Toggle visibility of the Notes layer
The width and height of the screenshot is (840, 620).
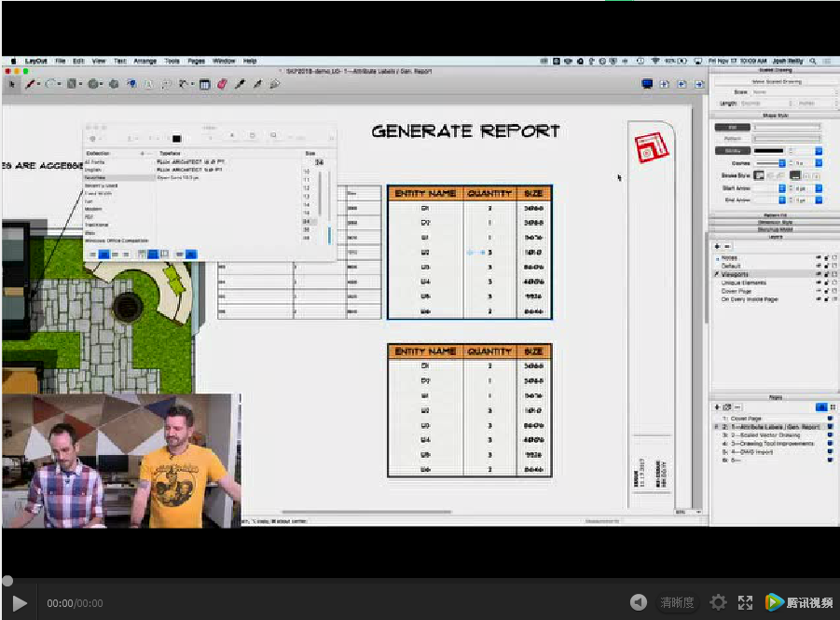(x=818, y=257)
